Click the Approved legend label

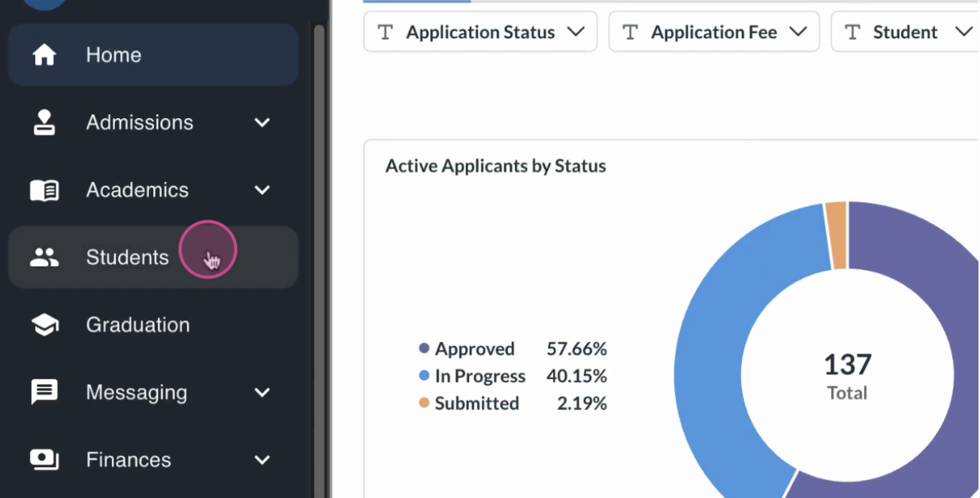pos(475,349)
